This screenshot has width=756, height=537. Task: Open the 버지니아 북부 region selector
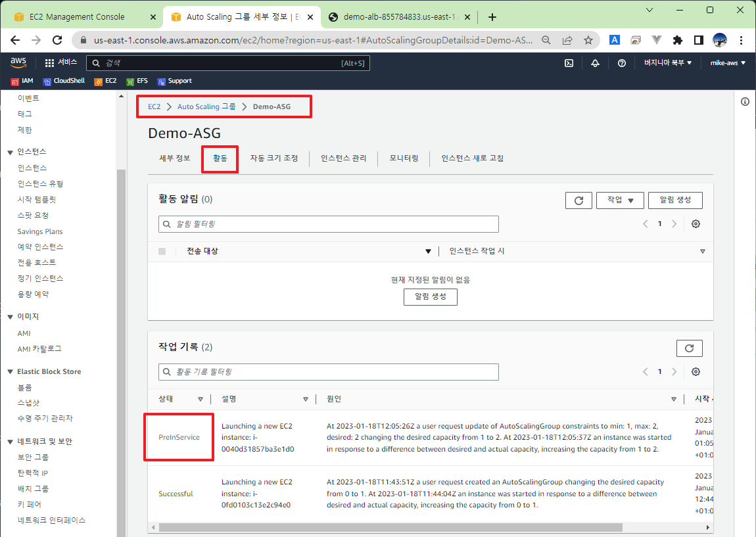[668, 62]
